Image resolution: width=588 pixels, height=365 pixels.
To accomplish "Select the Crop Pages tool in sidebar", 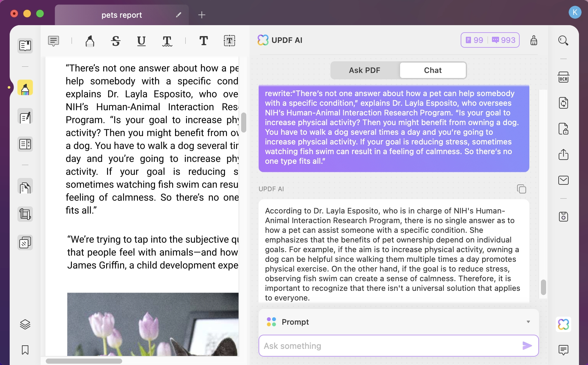I will [x=25, y=214].
